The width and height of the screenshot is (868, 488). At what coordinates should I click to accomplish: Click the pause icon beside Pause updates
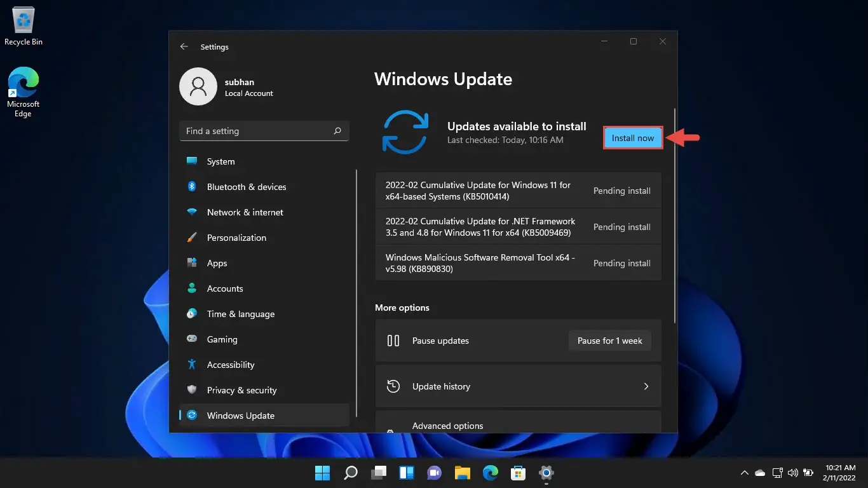coord(393,341)
